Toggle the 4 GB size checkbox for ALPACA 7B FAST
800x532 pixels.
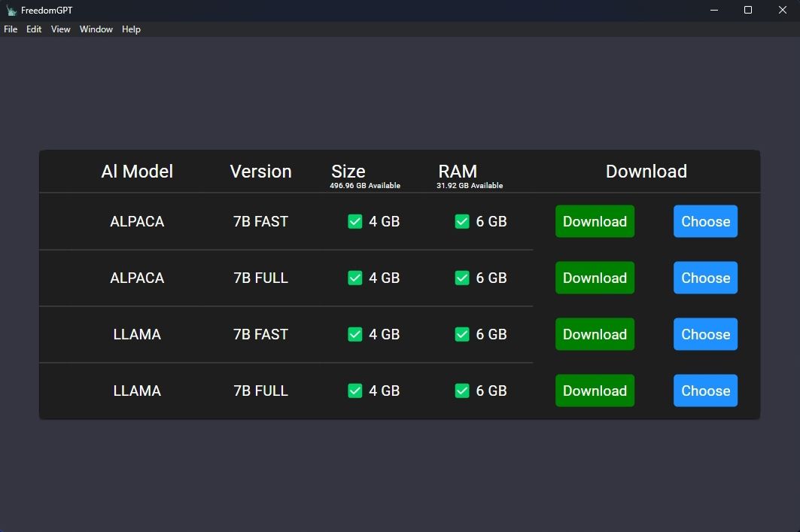tap(355, 221)
